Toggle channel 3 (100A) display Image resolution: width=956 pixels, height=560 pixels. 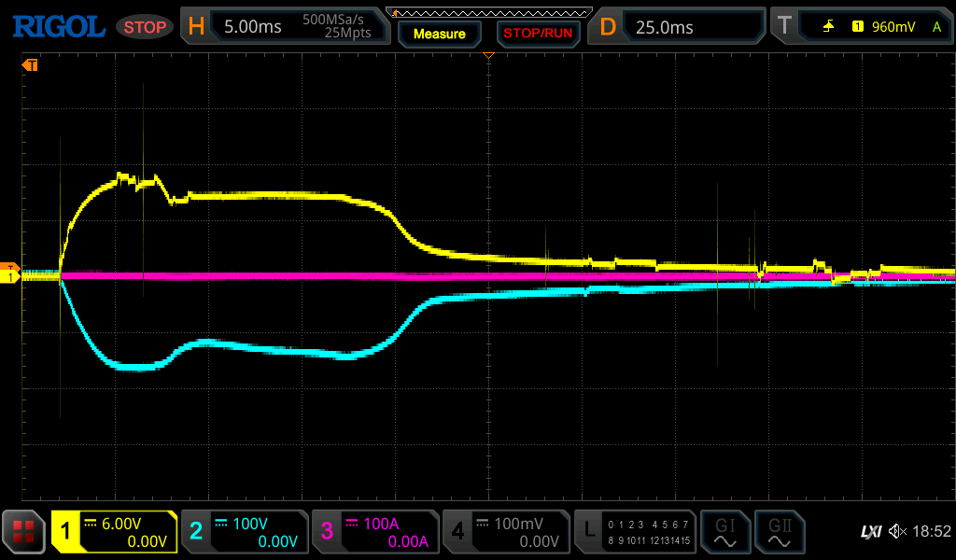coord(374,532)
